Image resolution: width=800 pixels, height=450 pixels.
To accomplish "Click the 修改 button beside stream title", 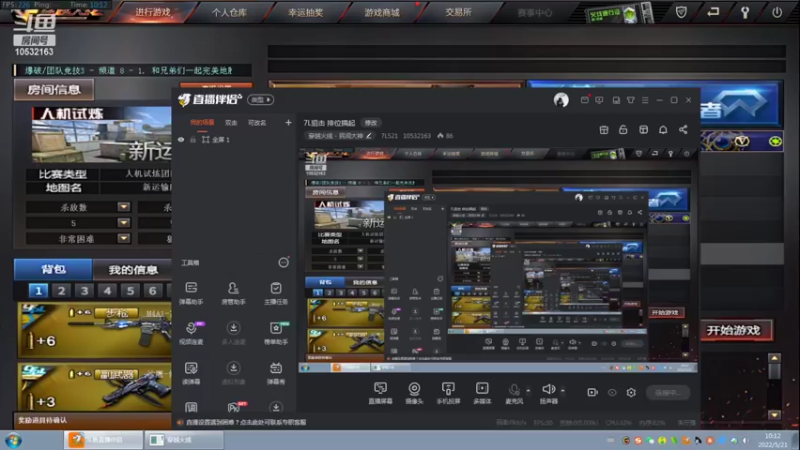I will pyautogui.click(x=371, y=123).
